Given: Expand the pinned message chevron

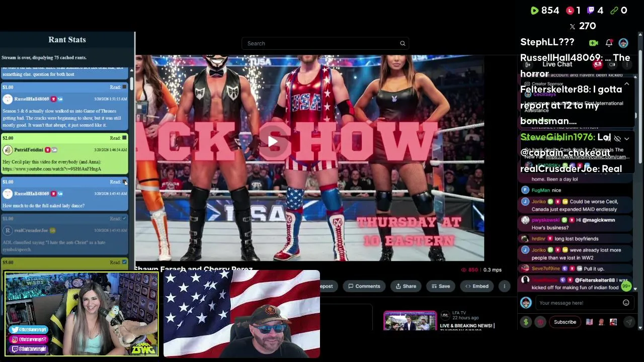Looking at the screenshot, I should [626, 139].
